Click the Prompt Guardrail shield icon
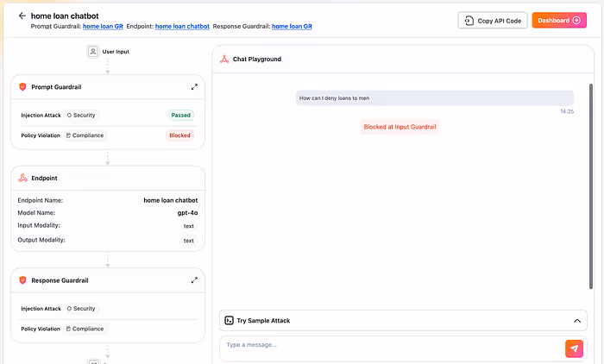 pyautogui.click(x=22, y=87)
